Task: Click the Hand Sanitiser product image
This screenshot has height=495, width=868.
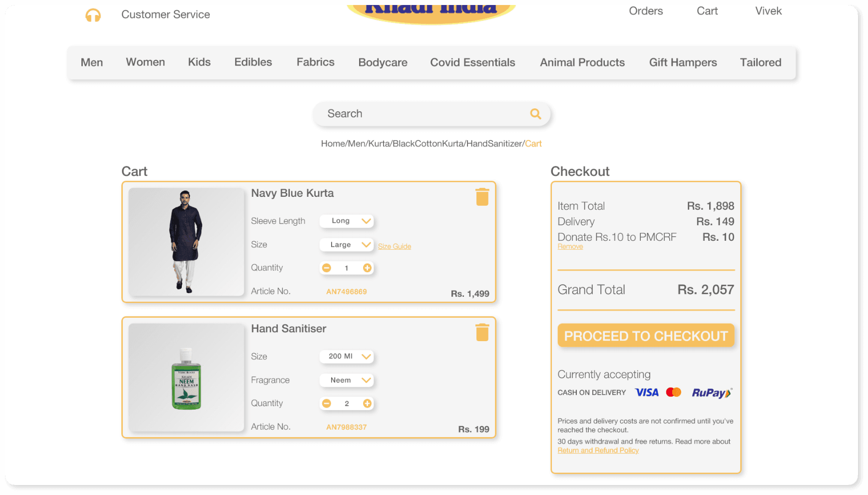Action: point(186,377)
